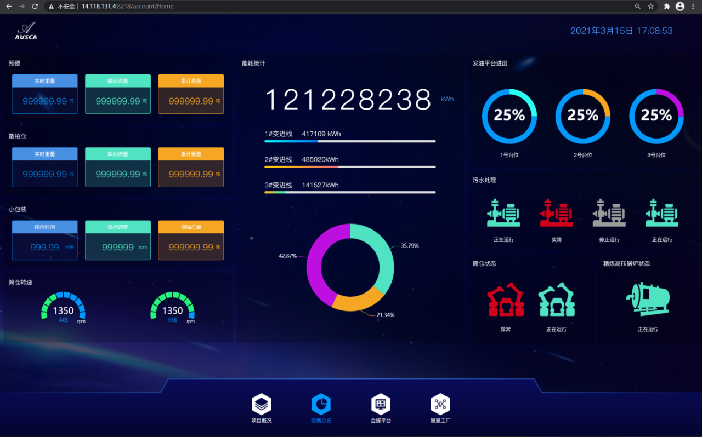Image resolution: width=703 pixels, height=438 pixels.
Task: Click the A-line 1350 rpm gauge
Action: (63, 308)
